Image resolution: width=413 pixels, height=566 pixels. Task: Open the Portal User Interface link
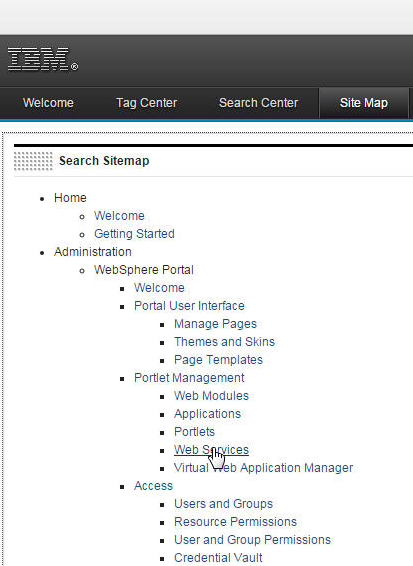point(189,306)
